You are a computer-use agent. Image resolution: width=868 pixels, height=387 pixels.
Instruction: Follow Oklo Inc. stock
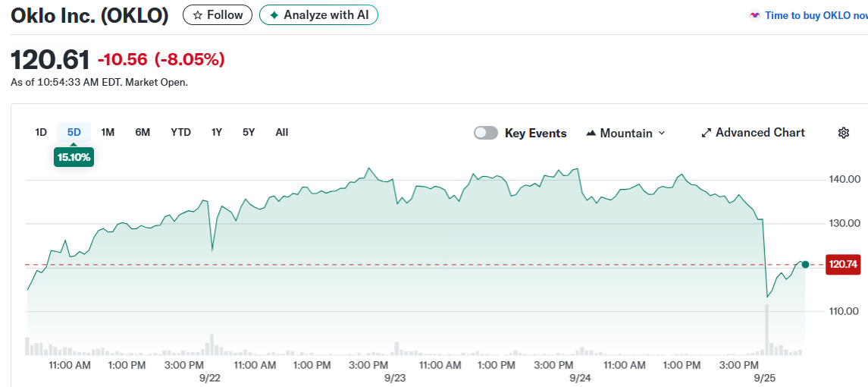[218, 15]
